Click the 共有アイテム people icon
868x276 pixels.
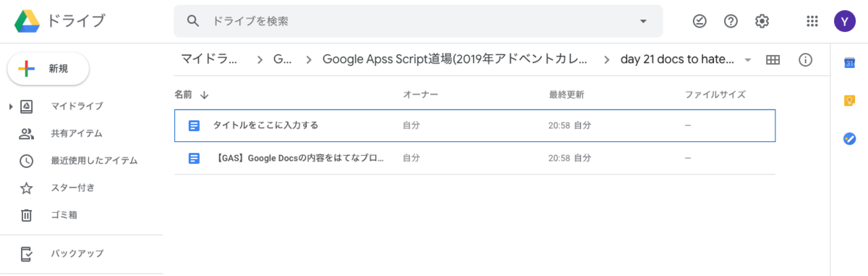tap(26, 133)
